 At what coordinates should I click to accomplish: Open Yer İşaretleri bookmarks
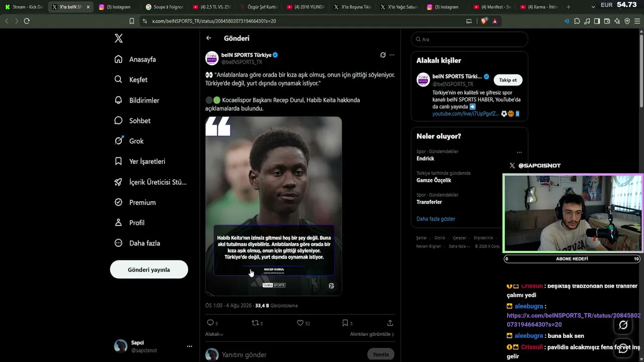coord(140,161)
